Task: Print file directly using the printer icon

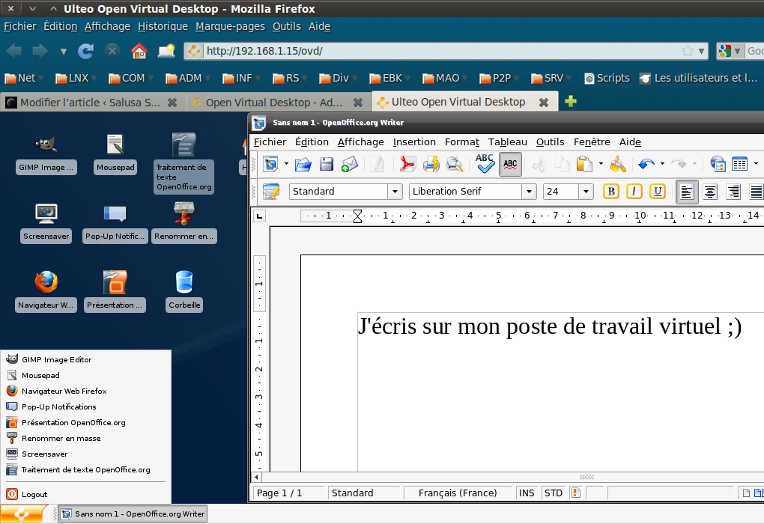Action: coord(431,164)
